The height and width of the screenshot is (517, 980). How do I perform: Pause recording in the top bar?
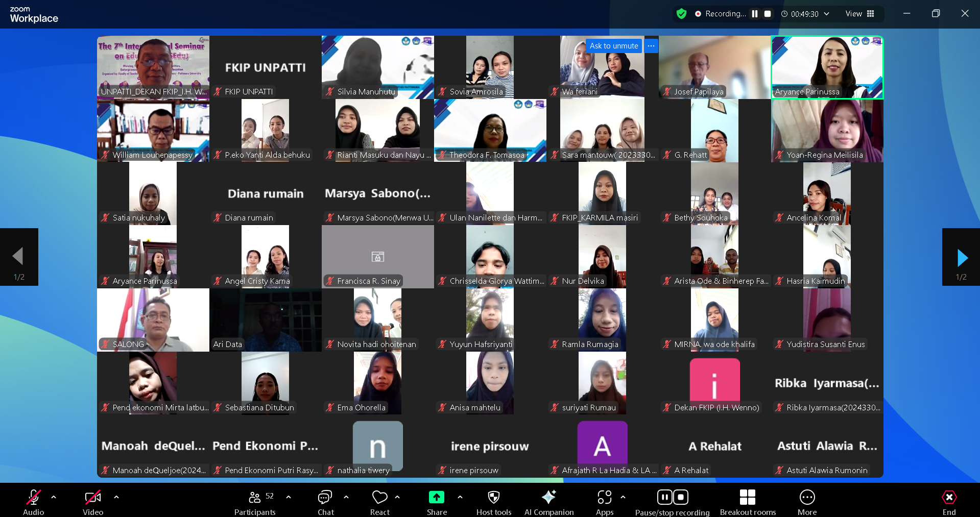click(755, 14)
